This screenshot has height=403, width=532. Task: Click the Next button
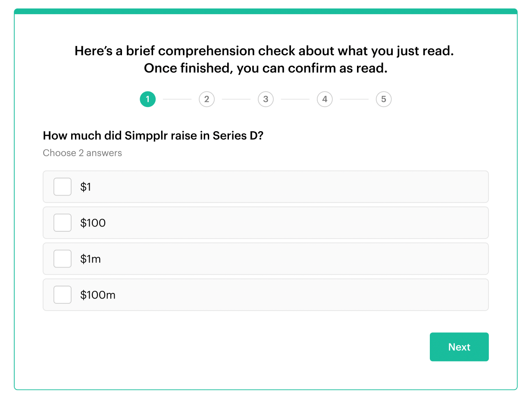(459, 347)
